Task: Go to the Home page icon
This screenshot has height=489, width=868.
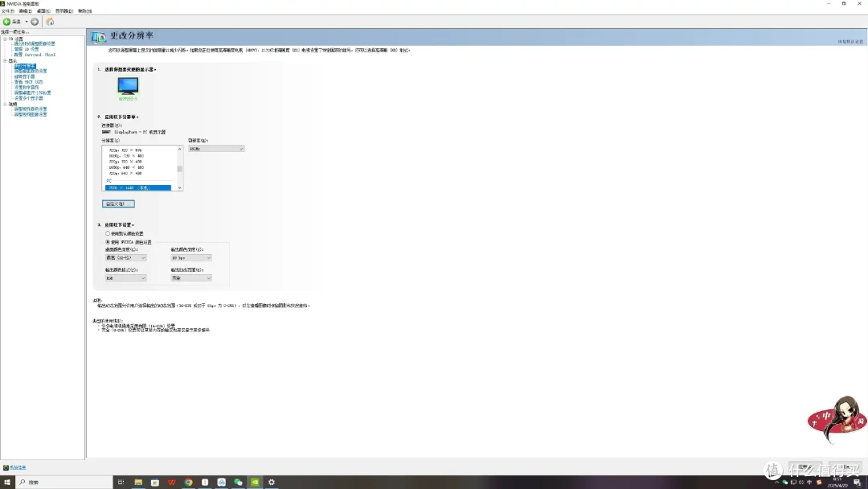Action: click(50, 22)
